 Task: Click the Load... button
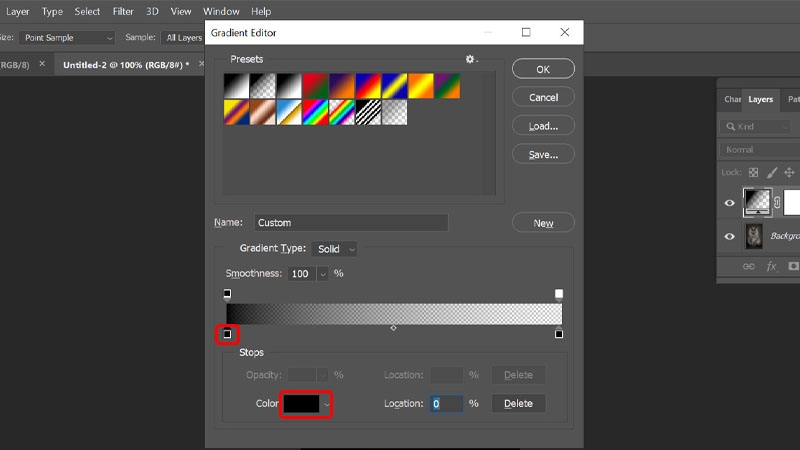click(x=543, y=126)
